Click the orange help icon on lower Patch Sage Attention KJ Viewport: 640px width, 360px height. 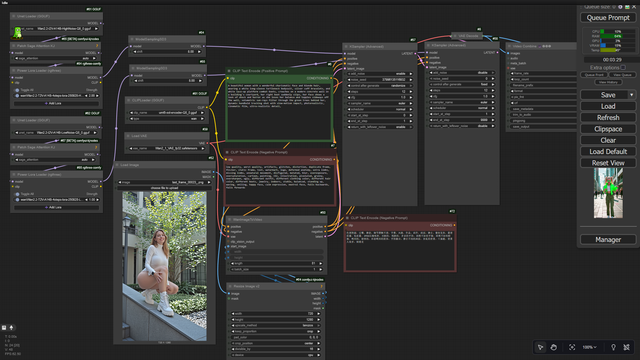[x=97, y=147]
